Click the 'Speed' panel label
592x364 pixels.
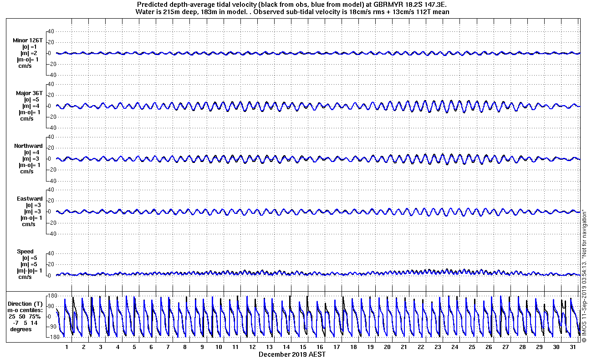(x=25, y=252)
